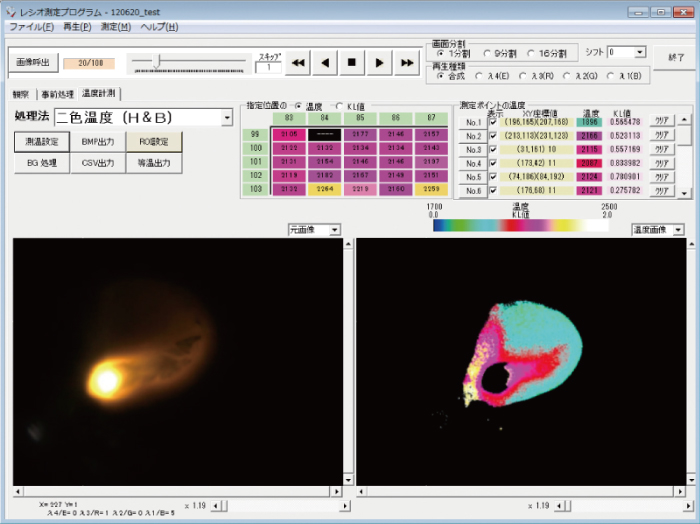Stop playback with the square button
Viewport: 700px width, 524px height.
[x=352, y=62]
